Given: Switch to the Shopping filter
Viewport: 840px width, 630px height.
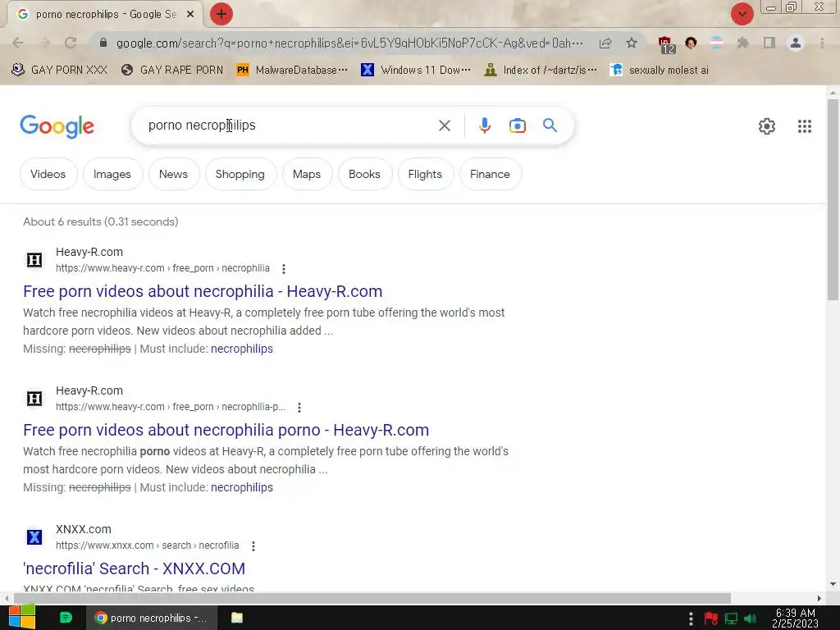Looking at the screenshot, I should [x=240, y=174].
